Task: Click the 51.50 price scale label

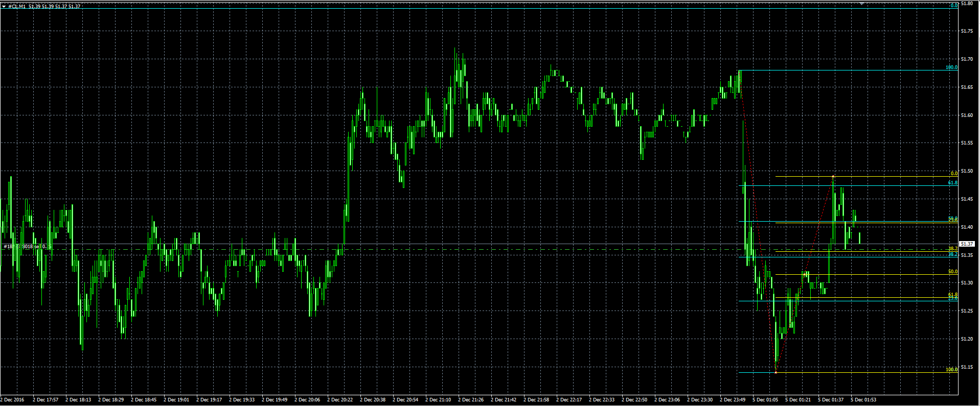Action: point(967,171)
